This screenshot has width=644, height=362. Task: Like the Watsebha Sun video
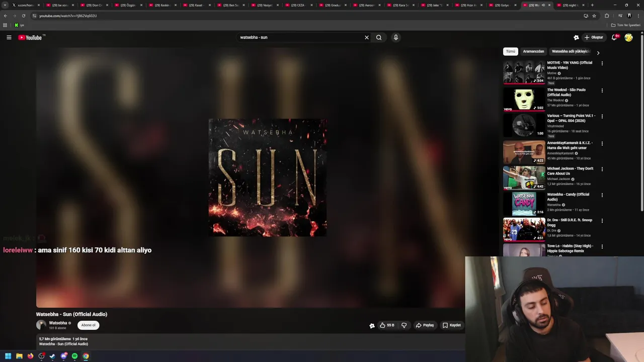pyautogui.click(x=386, y=325)
